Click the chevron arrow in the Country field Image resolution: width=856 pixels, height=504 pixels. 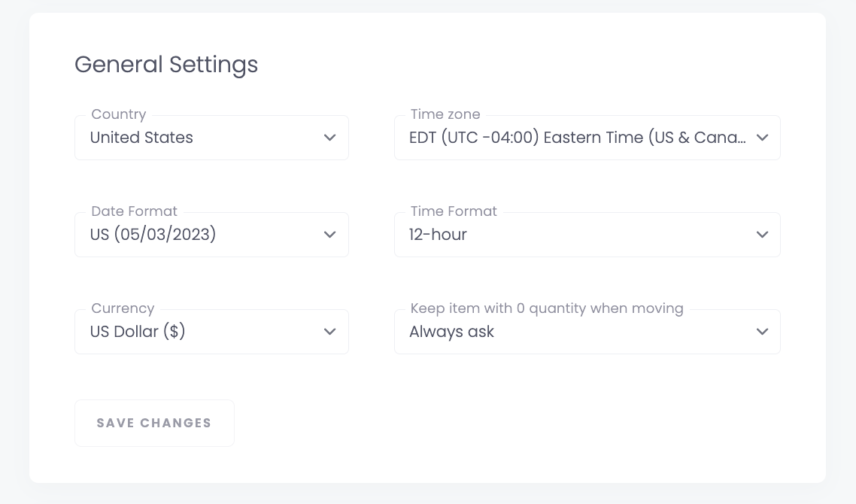pyautogui.click(x=329, y=138)
